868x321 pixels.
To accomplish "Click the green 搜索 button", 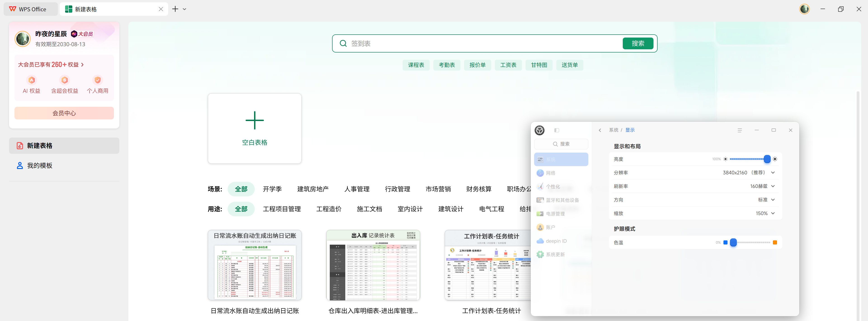I will coord(637,43).
